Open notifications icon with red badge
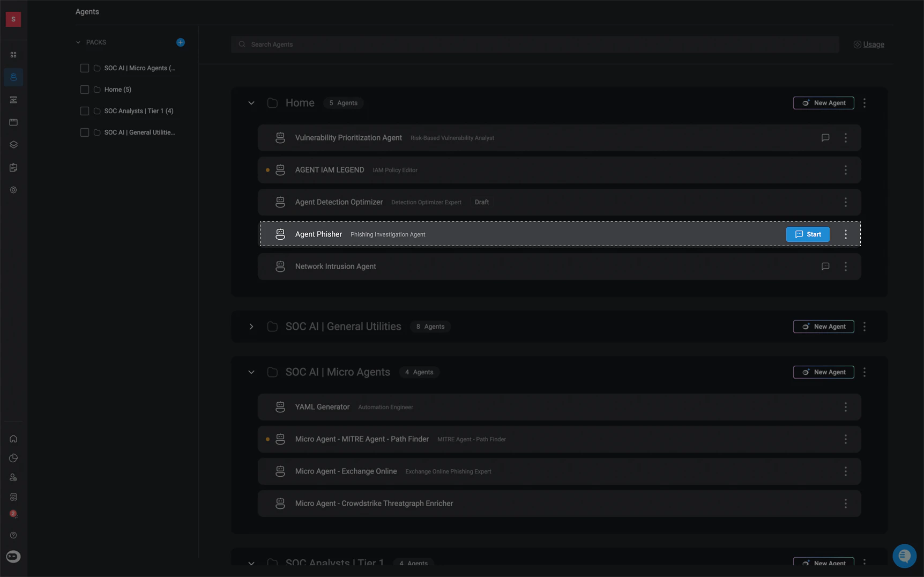924x577 pixels. [13, 514]
